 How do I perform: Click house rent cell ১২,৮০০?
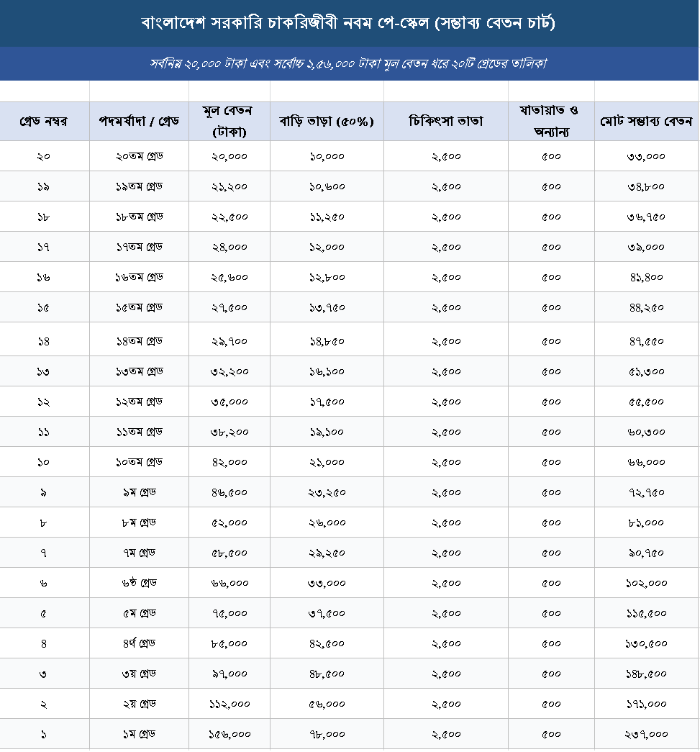(x=327, y=277)
